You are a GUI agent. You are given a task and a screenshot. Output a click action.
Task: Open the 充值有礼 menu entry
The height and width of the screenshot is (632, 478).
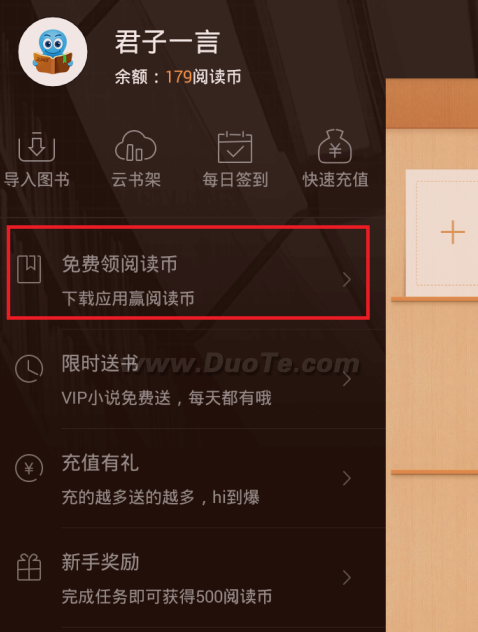coord(193,478)
